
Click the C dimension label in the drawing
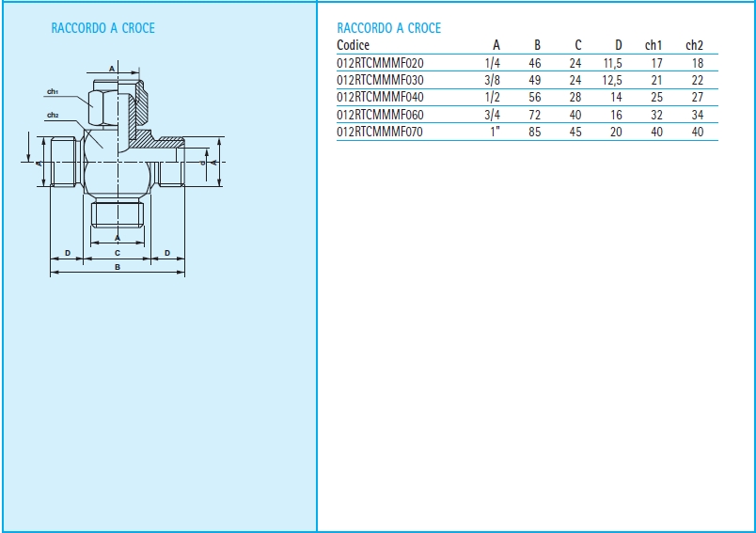pyautogui.click(x=118, y=253)
